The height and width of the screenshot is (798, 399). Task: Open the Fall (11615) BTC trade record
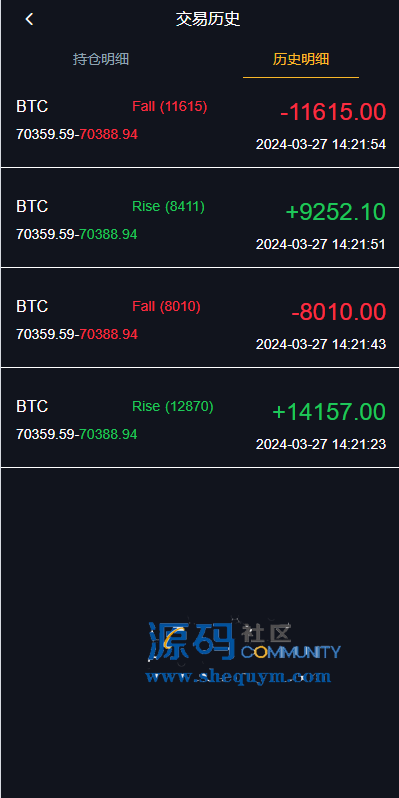[200, 124]
